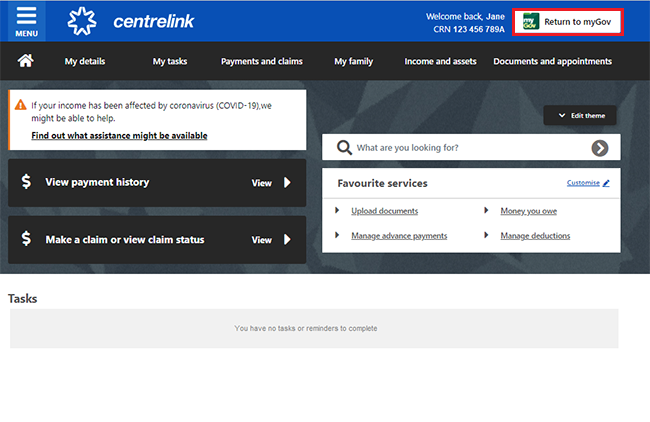The image size is (650, 422).
Task: Open the My details menu
Action: pos(85,61)
